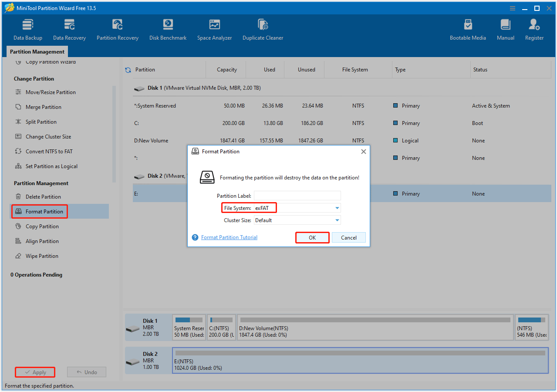Screen dimensions: 557x392
Task: Click inside the Partition Label field
Action: click(297, 196)
